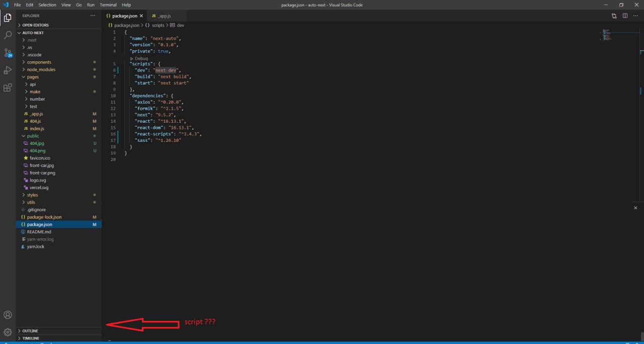Image resolution: width=644 pixels, height=344 pixels.
Task: Open front-car.png in the explorer
Action: (59, 173)
